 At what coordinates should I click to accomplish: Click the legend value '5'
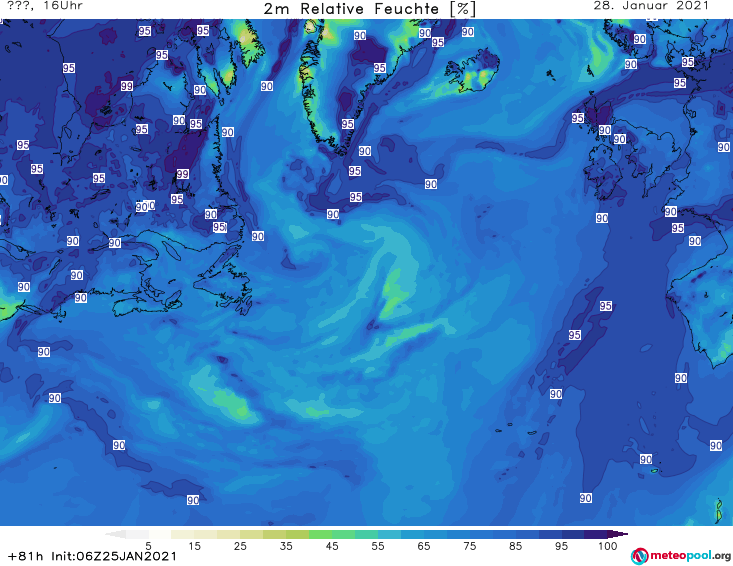[x=148, y=546]
